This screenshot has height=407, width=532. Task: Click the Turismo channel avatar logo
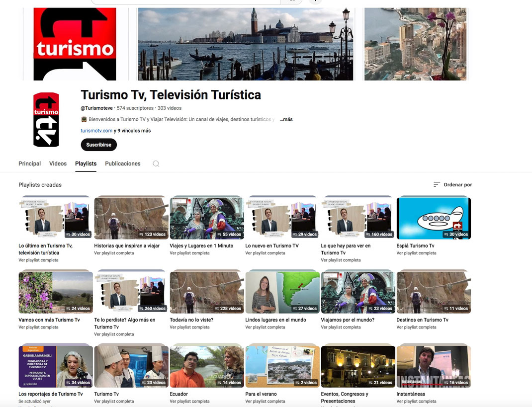tap(46, 119)
